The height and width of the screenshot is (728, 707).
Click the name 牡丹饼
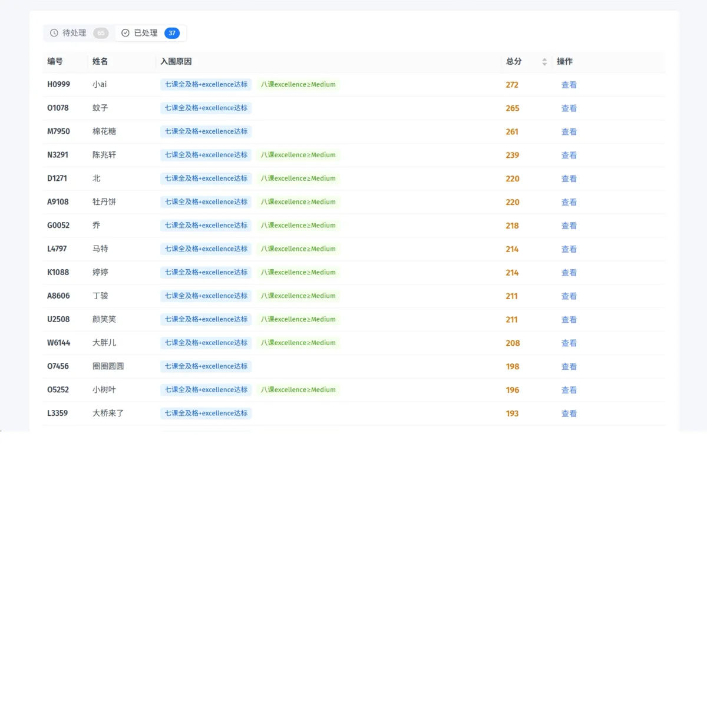(x=104, y=202)
